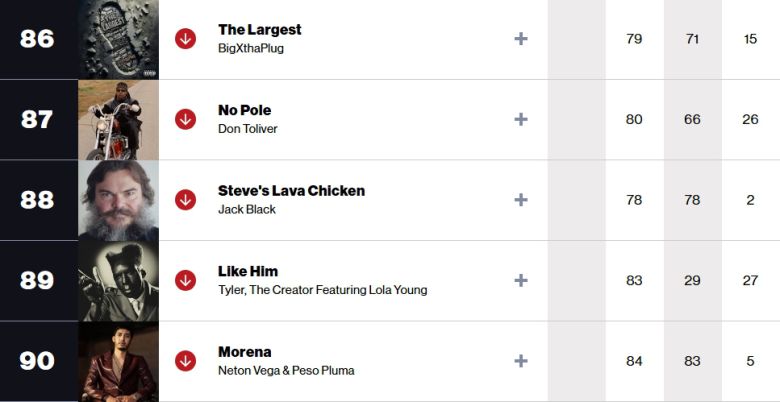The width and height of the screenshot is (780, 402).
Task: Open Tyler, The Creator Featuring Lola Young link
Action: 322,290
